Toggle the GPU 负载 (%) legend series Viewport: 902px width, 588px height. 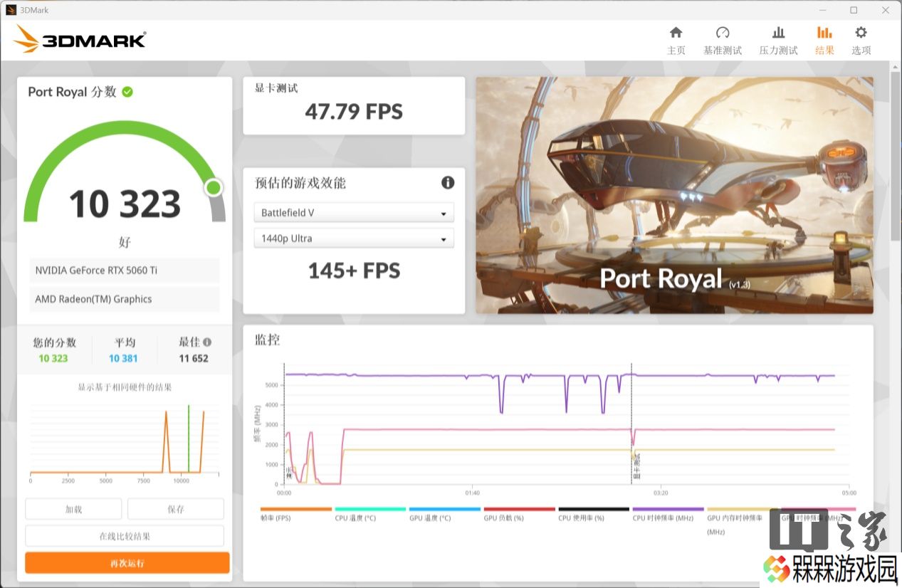pos(519,514)
